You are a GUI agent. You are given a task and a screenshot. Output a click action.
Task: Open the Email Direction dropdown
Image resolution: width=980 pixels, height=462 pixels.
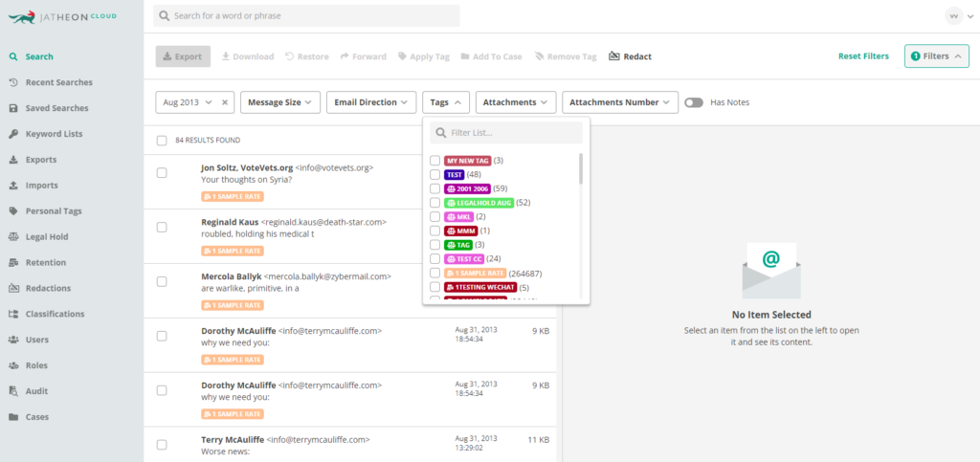point(371,102)
